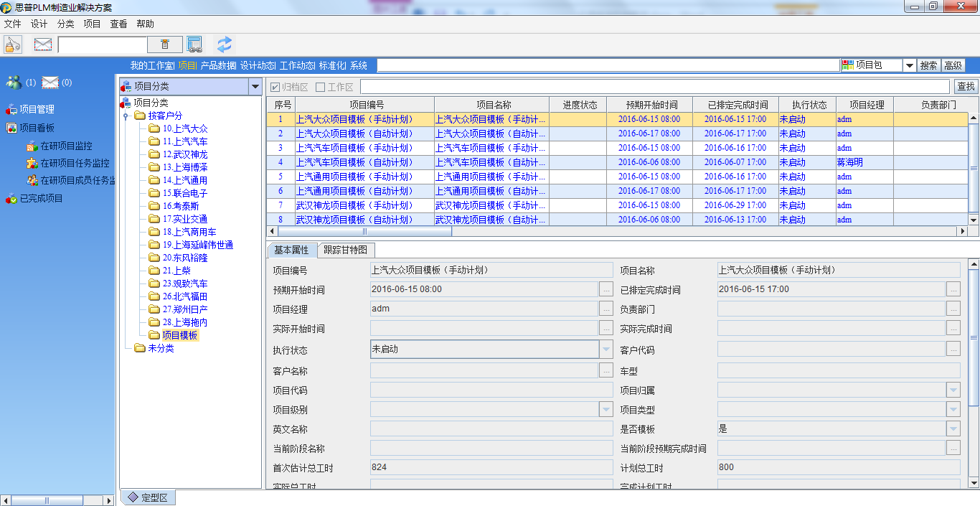Expand the 执行状态 dropdown in properties

tap(606, 350)
